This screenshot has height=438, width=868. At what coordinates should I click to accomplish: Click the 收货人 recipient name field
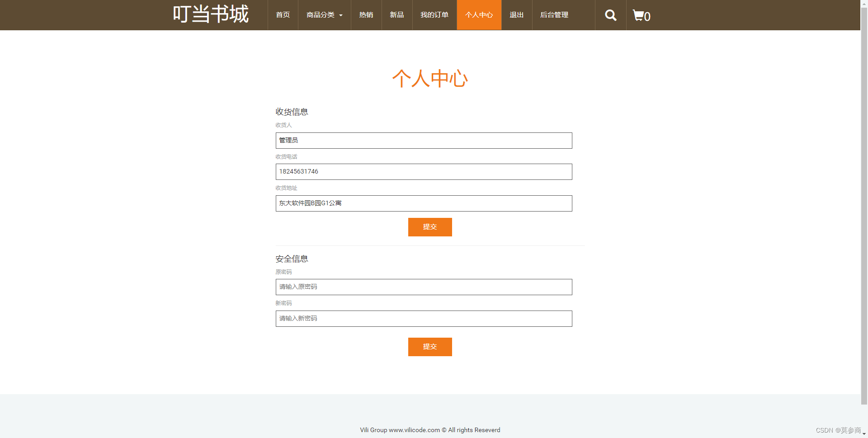[x=424, y=141]
